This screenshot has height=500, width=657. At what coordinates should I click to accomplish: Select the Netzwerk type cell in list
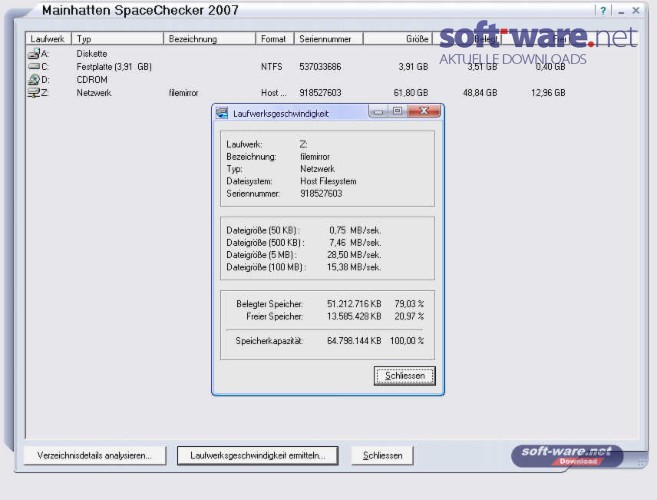[94, 93]
